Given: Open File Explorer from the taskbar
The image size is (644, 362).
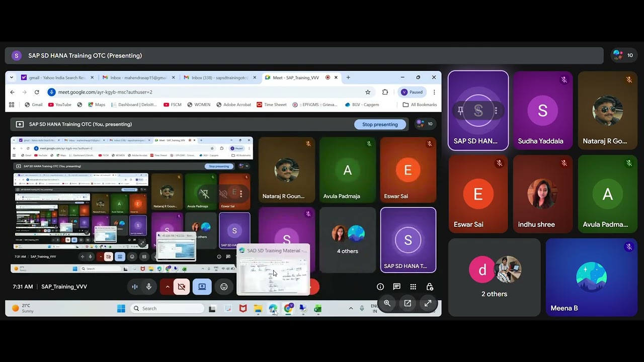Looking at the screenshot, I should click(x=258, y=308).
